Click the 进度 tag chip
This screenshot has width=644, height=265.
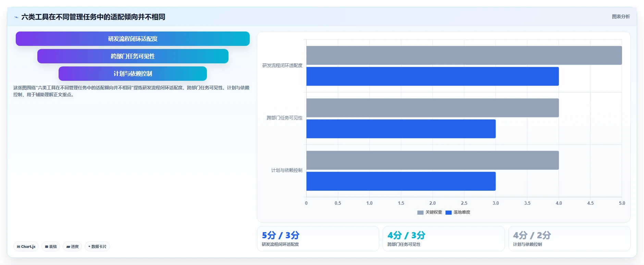point(72,247)
